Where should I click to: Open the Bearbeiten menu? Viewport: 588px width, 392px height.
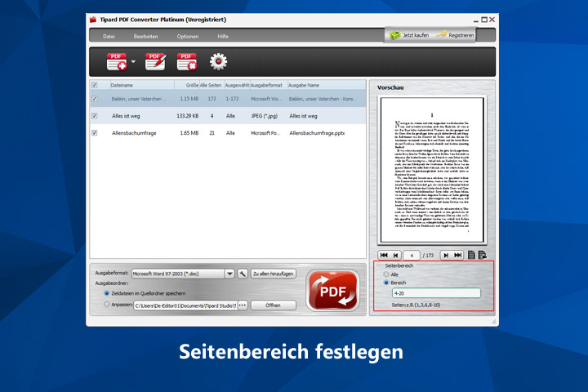(x=145, y=37)
